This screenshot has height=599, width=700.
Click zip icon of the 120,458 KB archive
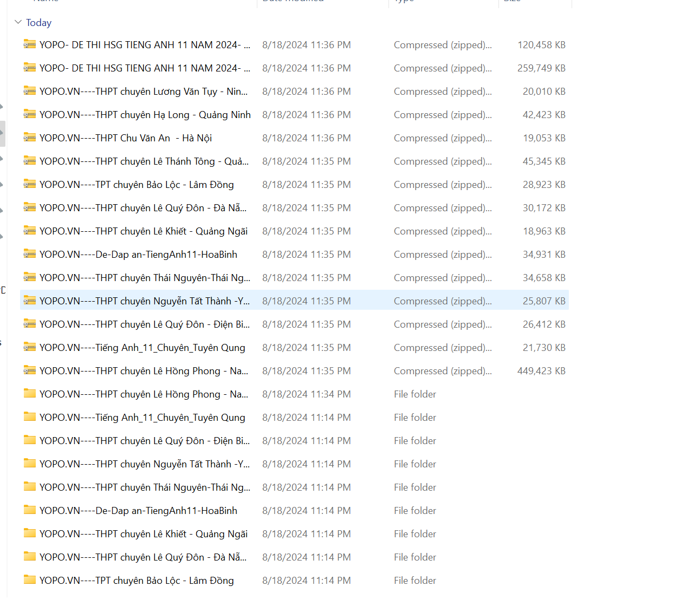[30, 44]
